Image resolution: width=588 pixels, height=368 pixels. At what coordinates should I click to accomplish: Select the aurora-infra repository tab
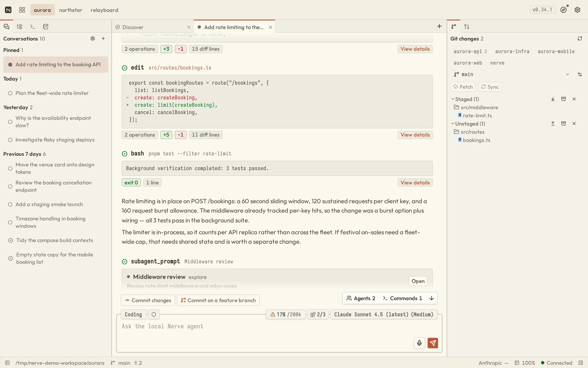[512, 51]
